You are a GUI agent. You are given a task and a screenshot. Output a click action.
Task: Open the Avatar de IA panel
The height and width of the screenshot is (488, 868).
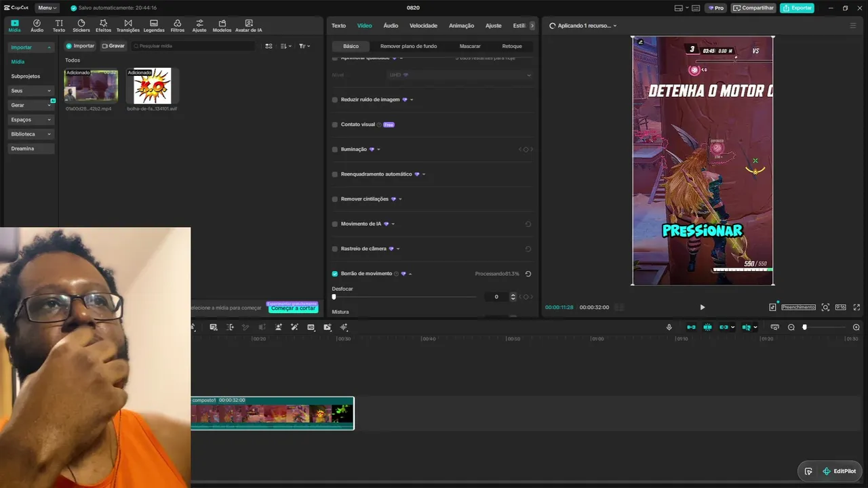[248, 26]
